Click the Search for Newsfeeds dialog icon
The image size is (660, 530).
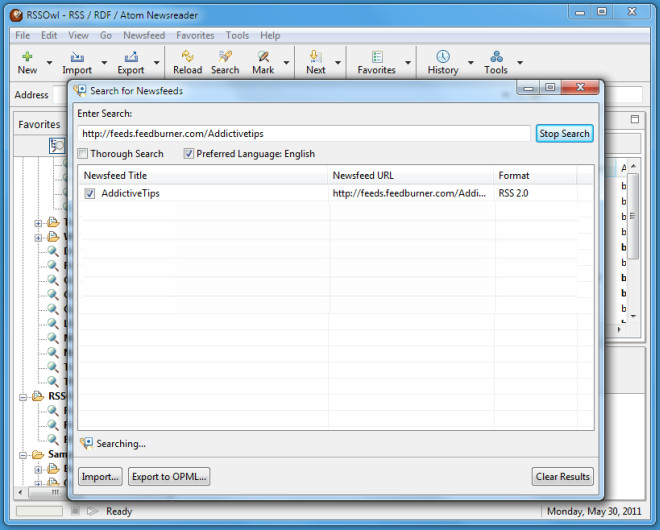[80, 91]
